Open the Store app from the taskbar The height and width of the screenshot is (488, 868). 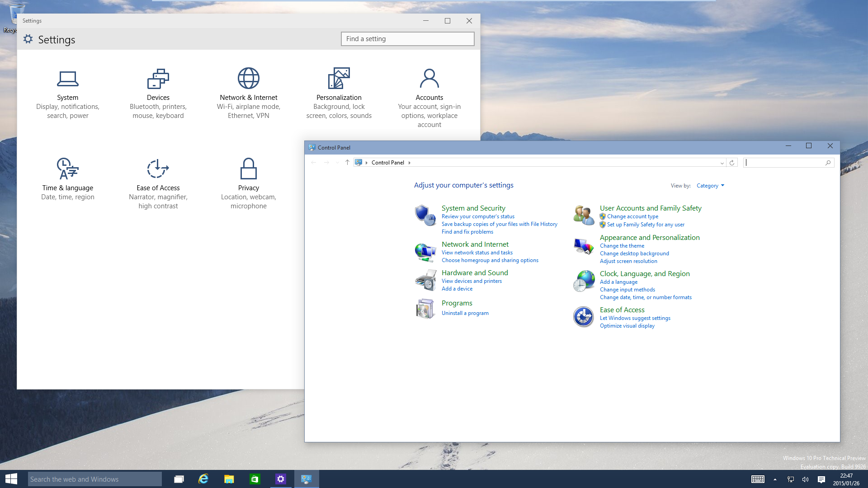tap(255, 479)
